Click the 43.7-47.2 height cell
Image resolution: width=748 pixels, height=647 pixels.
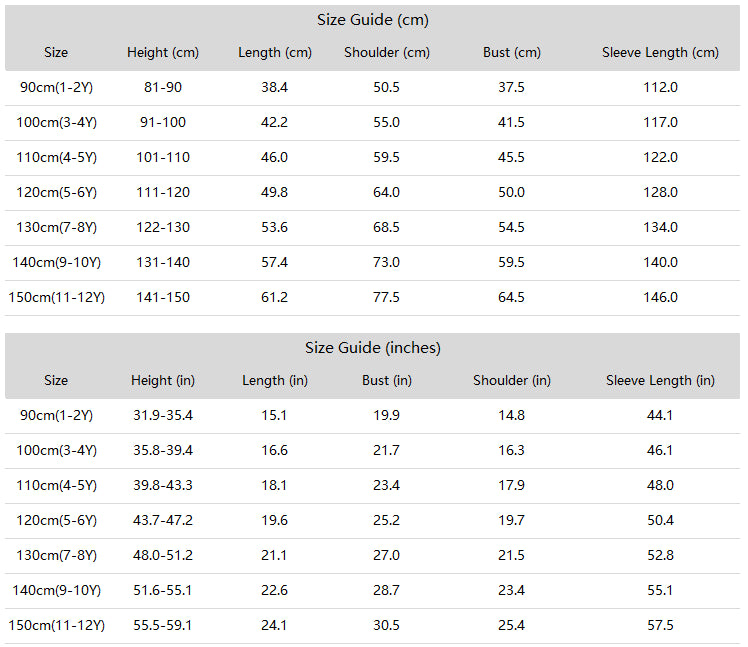click(x=163, y=520)
